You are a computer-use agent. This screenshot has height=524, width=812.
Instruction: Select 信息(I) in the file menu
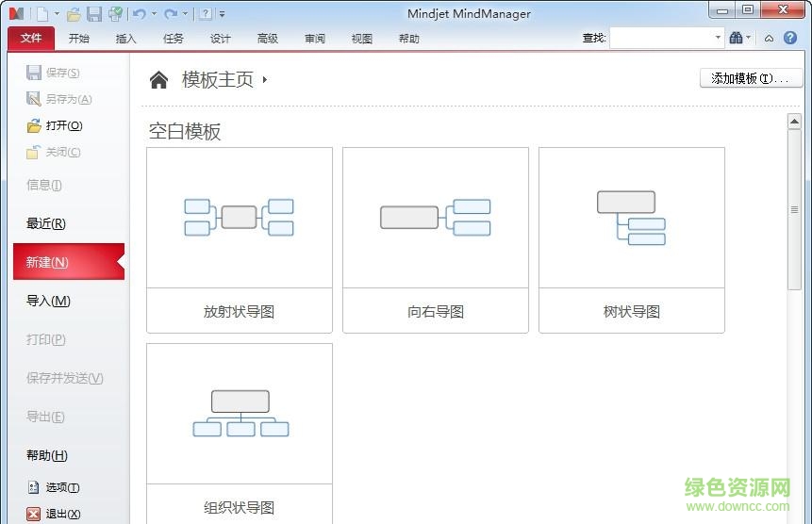(44, 185)
